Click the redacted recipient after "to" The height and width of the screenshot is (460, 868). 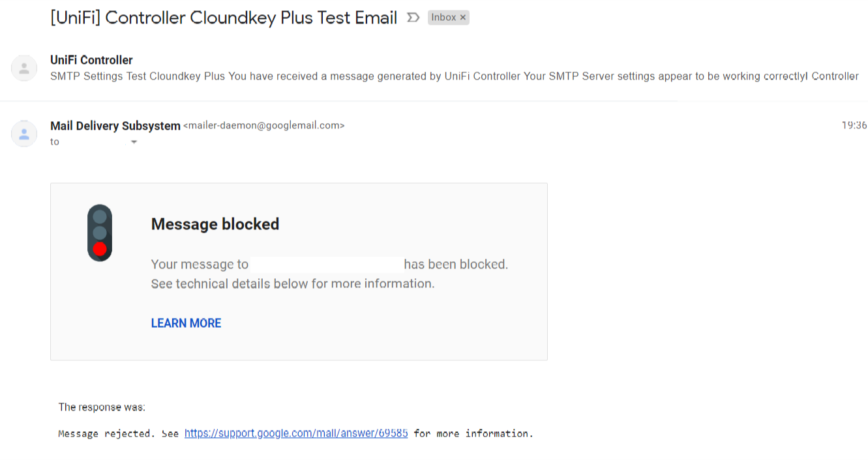point(92,141)
